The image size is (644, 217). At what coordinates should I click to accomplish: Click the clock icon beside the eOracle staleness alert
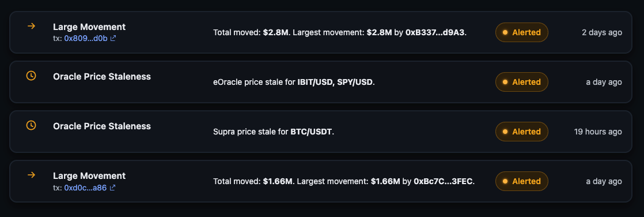point(31,76)
